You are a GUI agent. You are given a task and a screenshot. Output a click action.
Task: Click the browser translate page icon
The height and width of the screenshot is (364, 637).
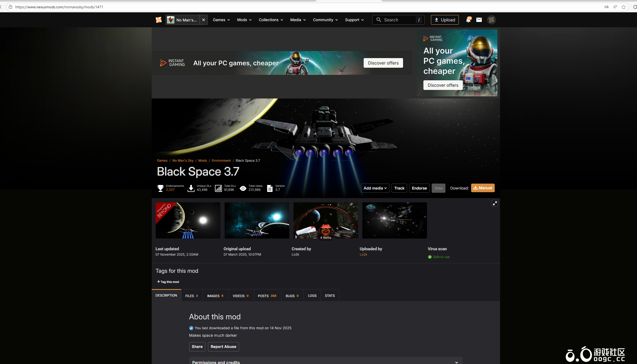[x=606, y=7]
